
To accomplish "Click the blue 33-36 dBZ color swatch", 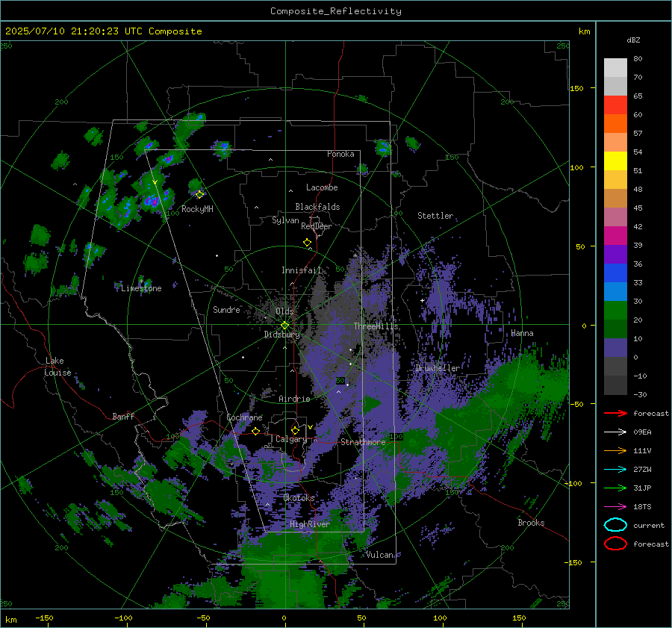I will click(x=615, y=273).
